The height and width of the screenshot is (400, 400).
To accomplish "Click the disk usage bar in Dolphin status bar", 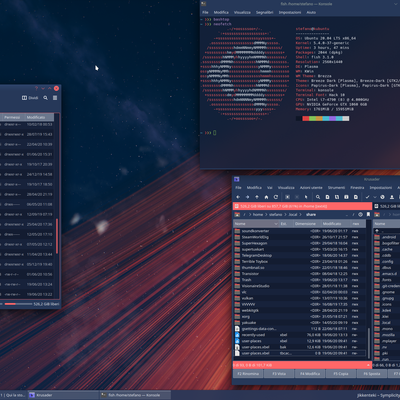I will click(x=18, y=304).
